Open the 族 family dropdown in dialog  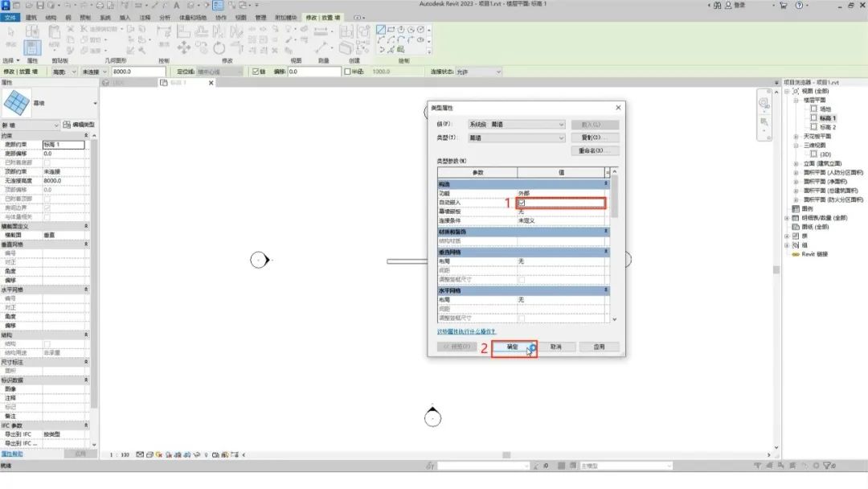(516, 125)
